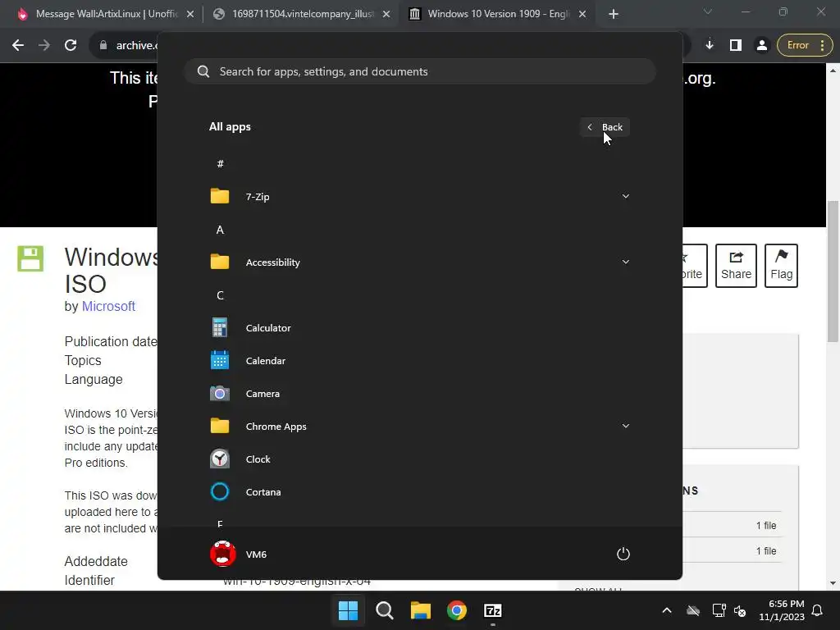Image resolution: width=840 pixels, height=630 pixels.
Task: Open the clock and date flyout
Action: (782, 610)
